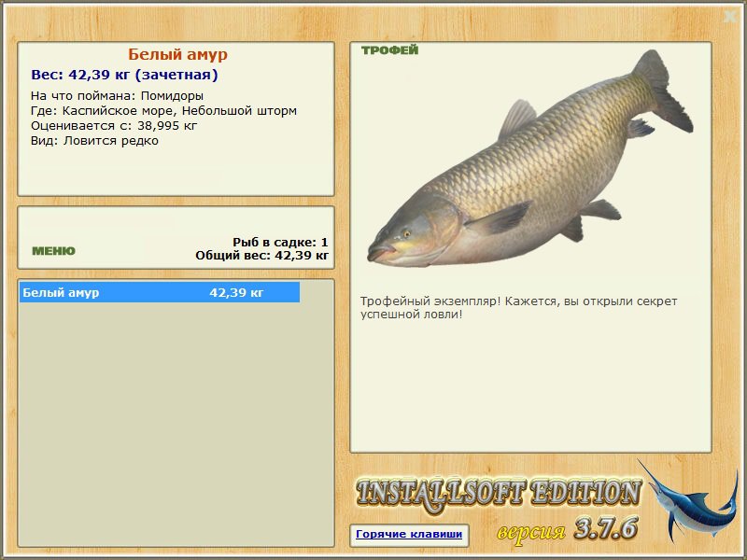The width and height of the screenshot is (747, 560).
Task: Open the Горячие клавиши link
Action: 409,534
